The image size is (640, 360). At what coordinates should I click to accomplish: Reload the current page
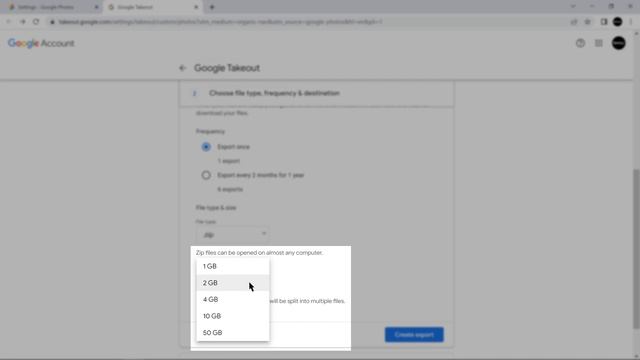36,22
